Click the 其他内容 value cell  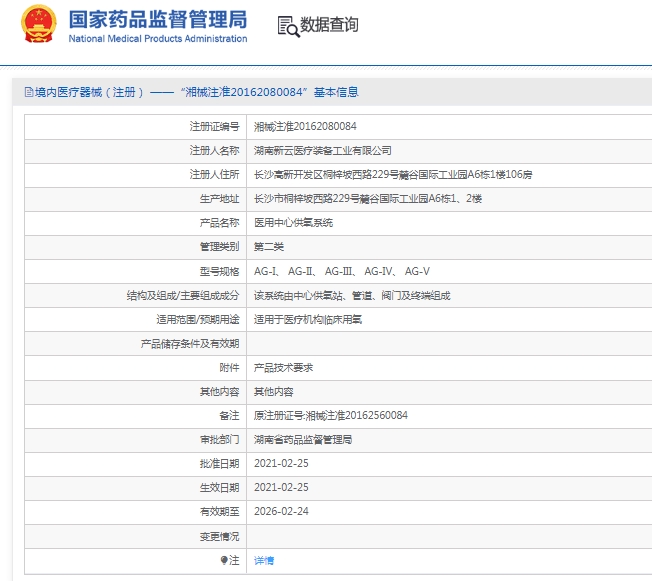point(274,392)
